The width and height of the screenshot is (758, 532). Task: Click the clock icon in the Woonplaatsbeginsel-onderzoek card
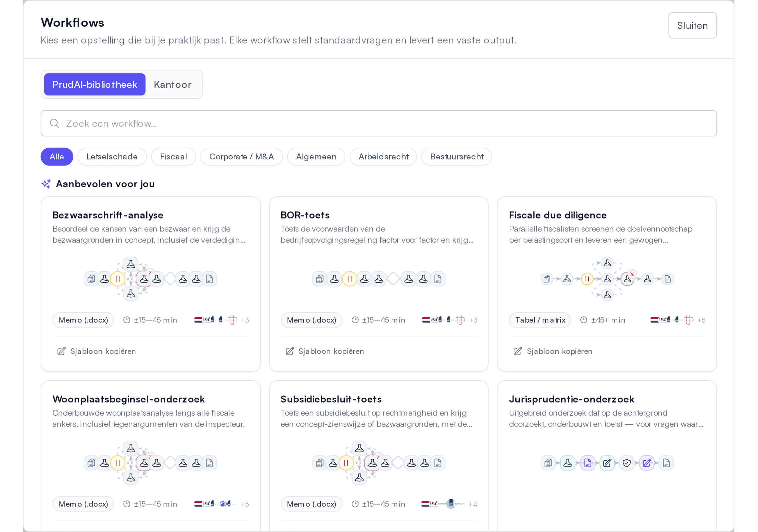127,504
